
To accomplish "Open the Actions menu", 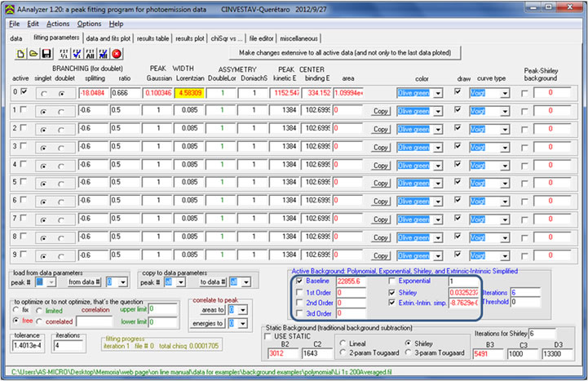I will pyautogui.click(x=58, y=24).
